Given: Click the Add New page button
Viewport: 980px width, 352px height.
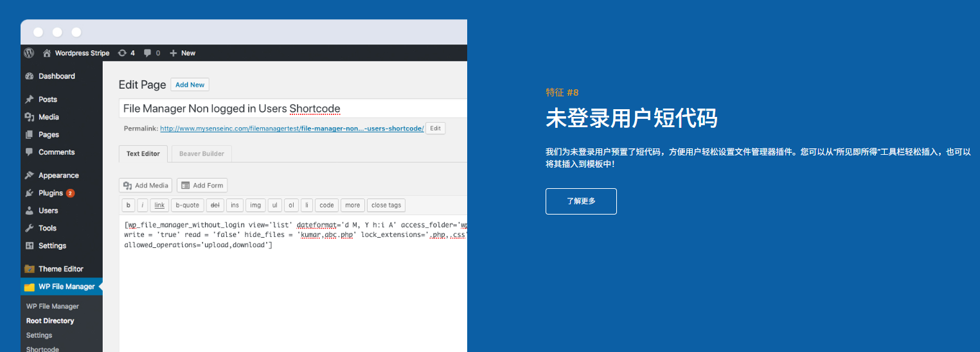Looking at the screenshot, I should [x=190, y=85].
